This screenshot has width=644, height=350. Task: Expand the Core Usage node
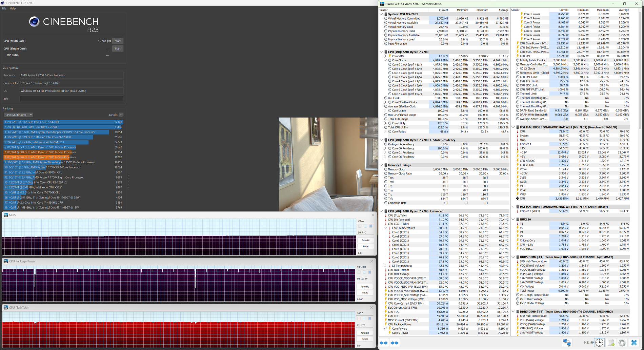(x=385, y=110)
